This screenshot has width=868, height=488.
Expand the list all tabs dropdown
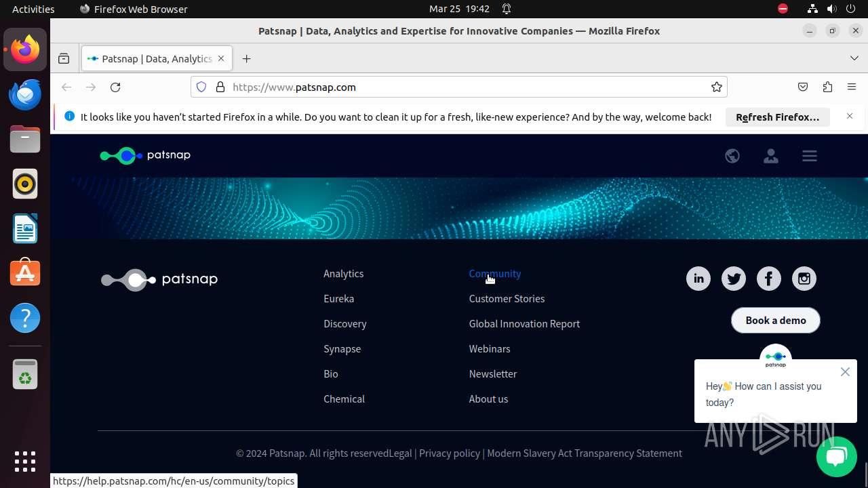click(x=854, y=58)
